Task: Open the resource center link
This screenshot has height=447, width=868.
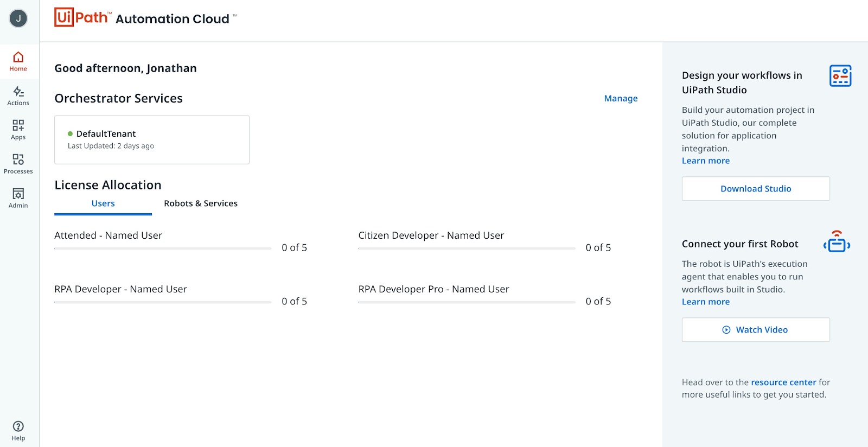Action: click(x=783, y=382)
